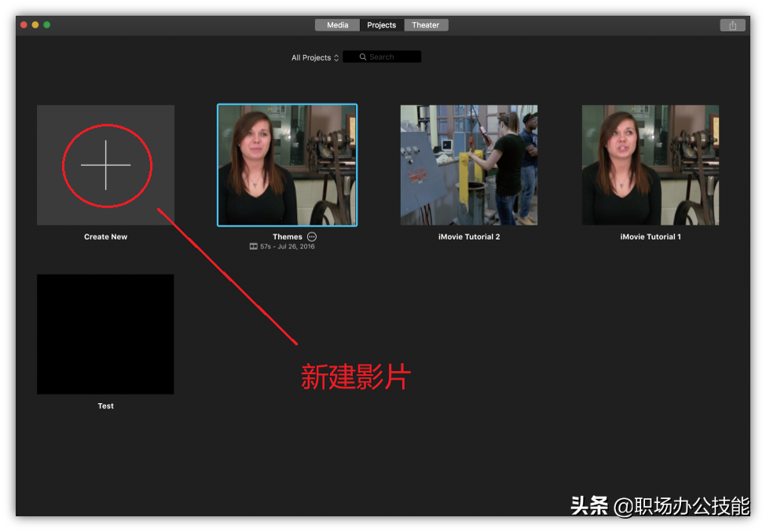This screenshot has height=532, width=766.
Task: Open the Test project thumbnail
Action: pyautogui.click(x=105, y=334)
